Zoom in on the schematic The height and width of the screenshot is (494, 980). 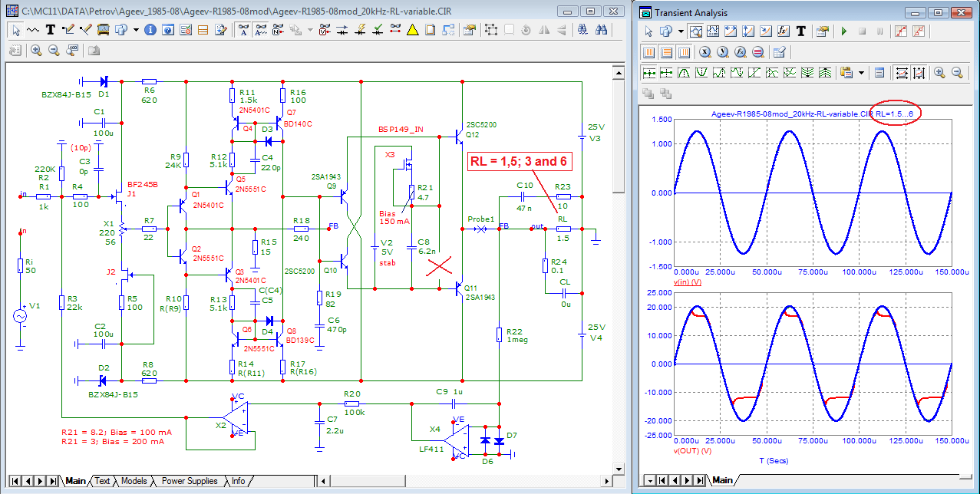point(36,50)
